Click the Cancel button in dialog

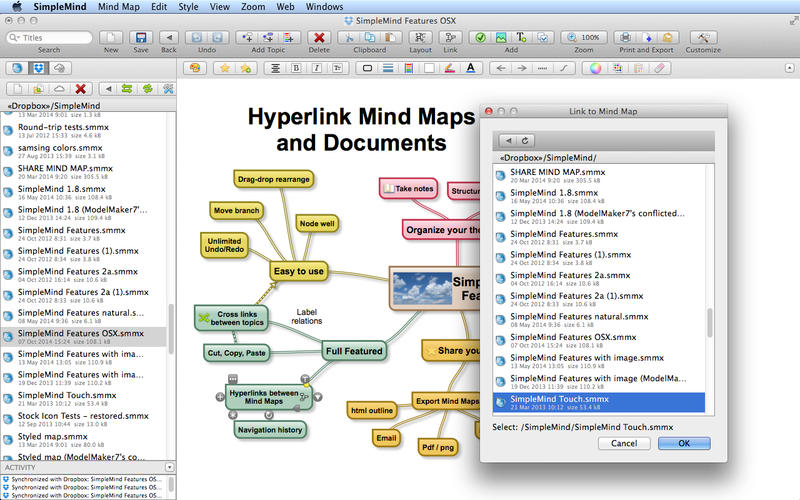[623, 443]
